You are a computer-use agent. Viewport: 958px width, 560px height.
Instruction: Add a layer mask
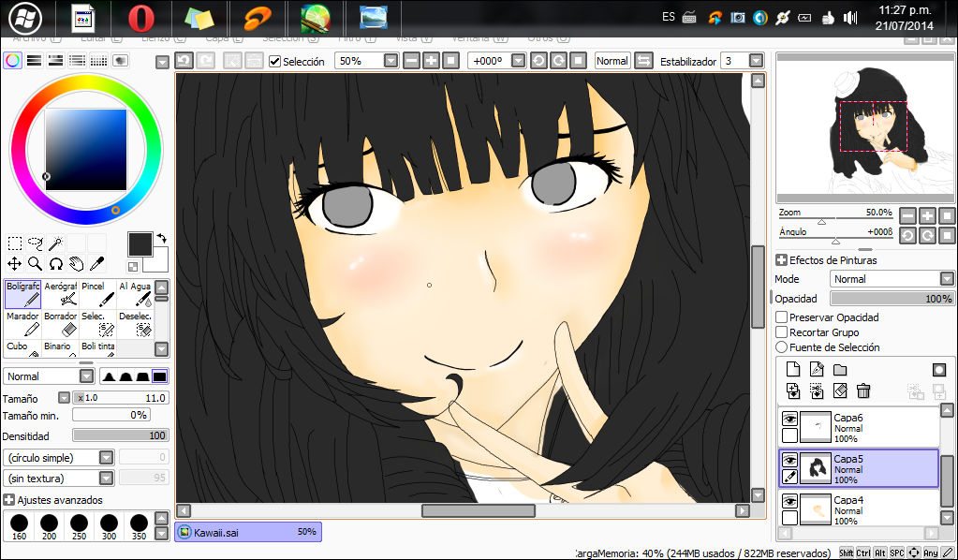coord(939,370)
